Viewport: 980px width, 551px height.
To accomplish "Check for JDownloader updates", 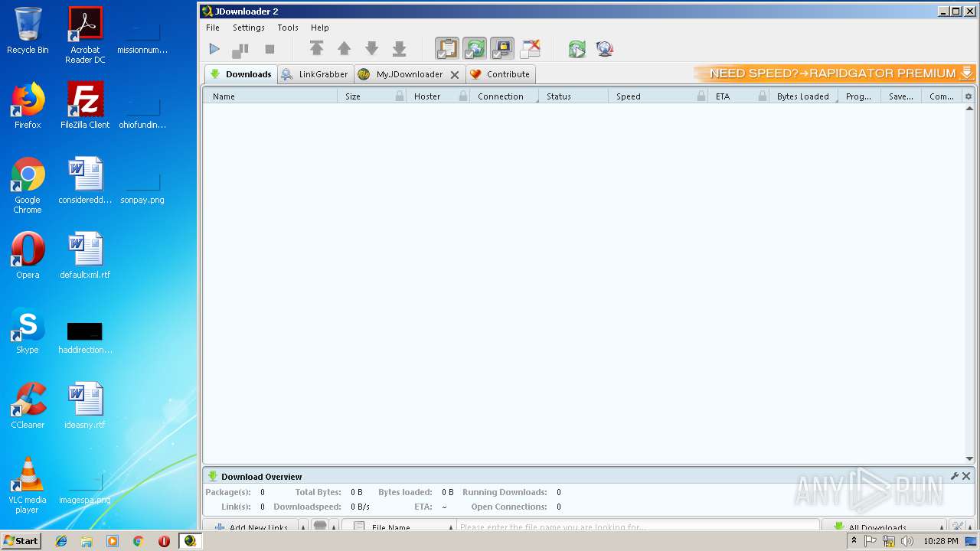I will 605,49.
